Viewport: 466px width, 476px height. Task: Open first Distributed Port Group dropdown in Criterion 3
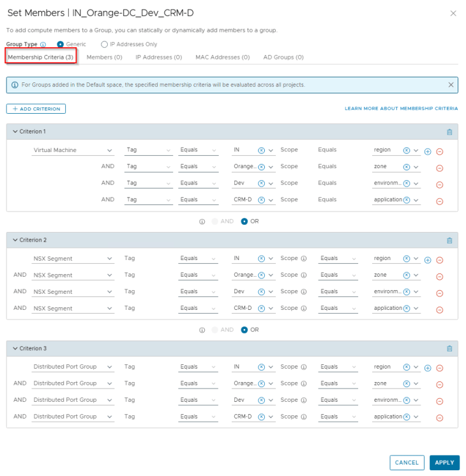73,367
